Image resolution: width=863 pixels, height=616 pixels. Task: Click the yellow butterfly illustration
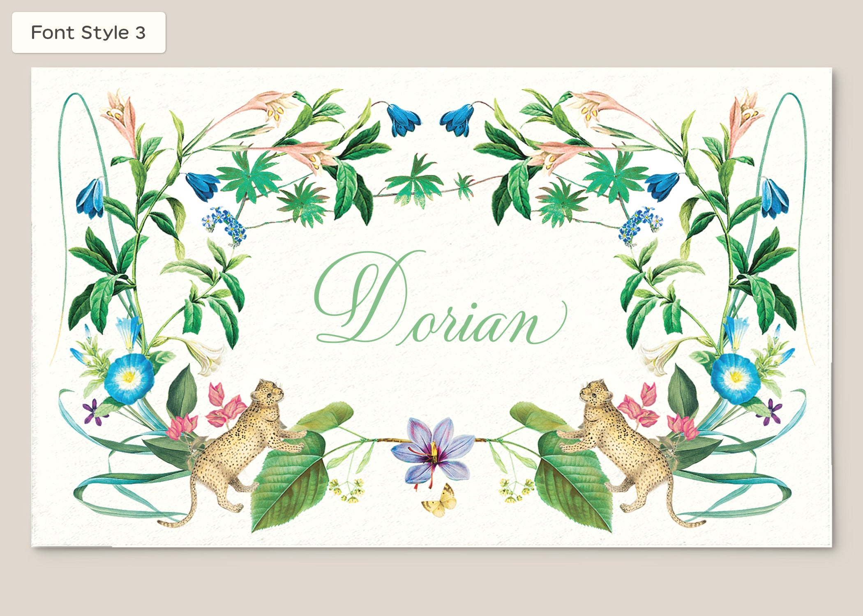point(439,501)
